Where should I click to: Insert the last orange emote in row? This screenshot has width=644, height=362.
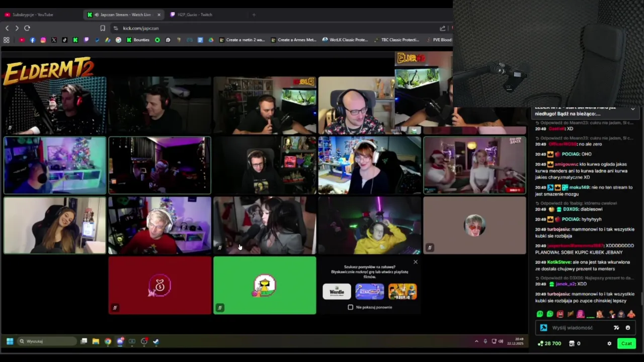(631, 314)
